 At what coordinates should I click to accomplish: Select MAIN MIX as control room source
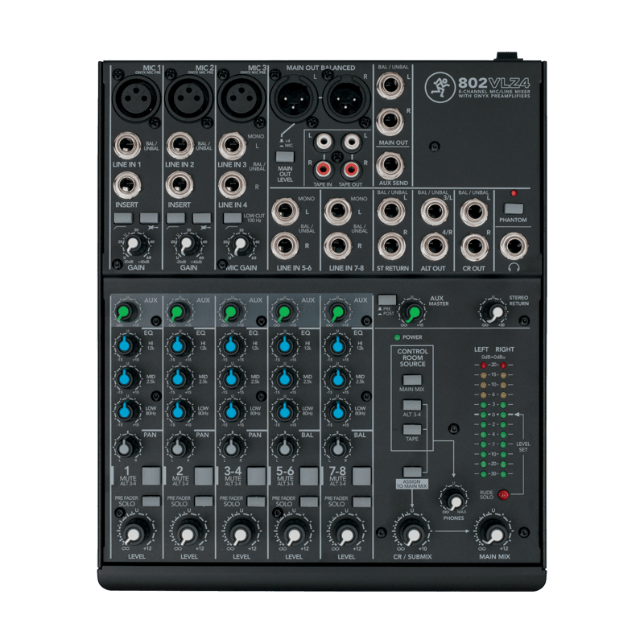tap(412, 379)
